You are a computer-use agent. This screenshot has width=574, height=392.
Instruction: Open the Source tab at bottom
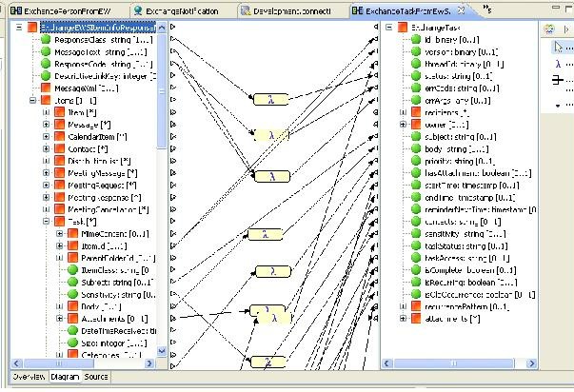(96, 377)
